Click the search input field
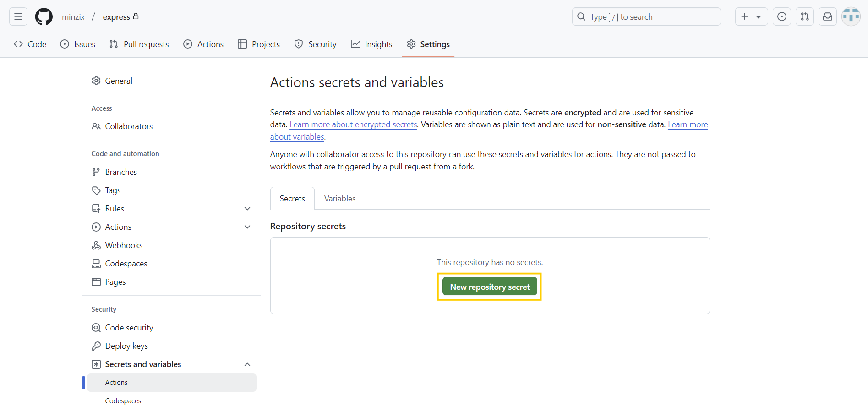Screen dimensions: 868x411 pyautogui.click(x=646, y=17)
